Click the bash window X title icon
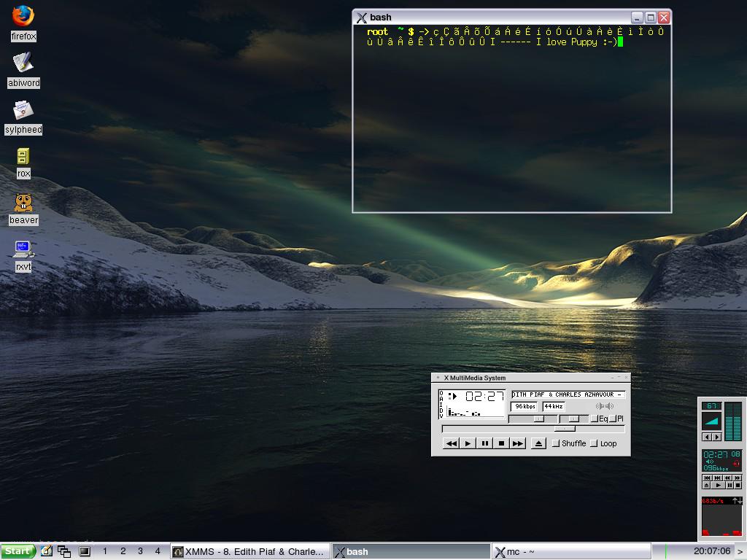The image size is (747, 560). [362, 17]
